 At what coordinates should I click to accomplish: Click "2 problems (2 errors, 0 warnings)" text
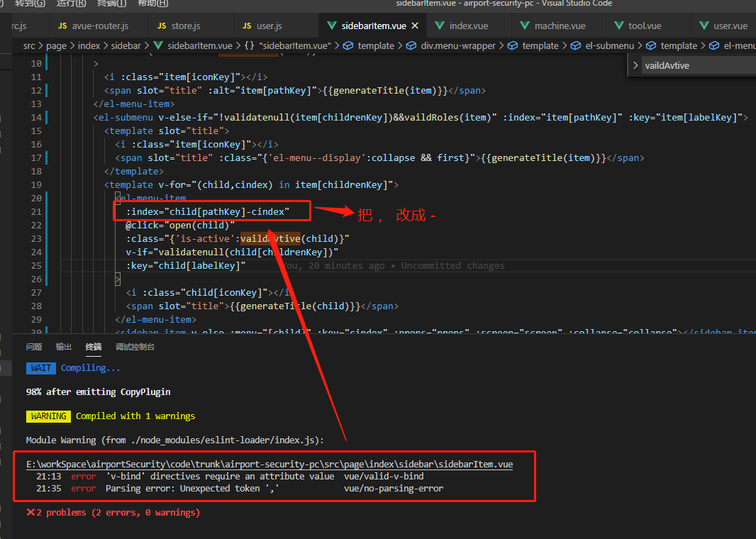tap(118, 513)
